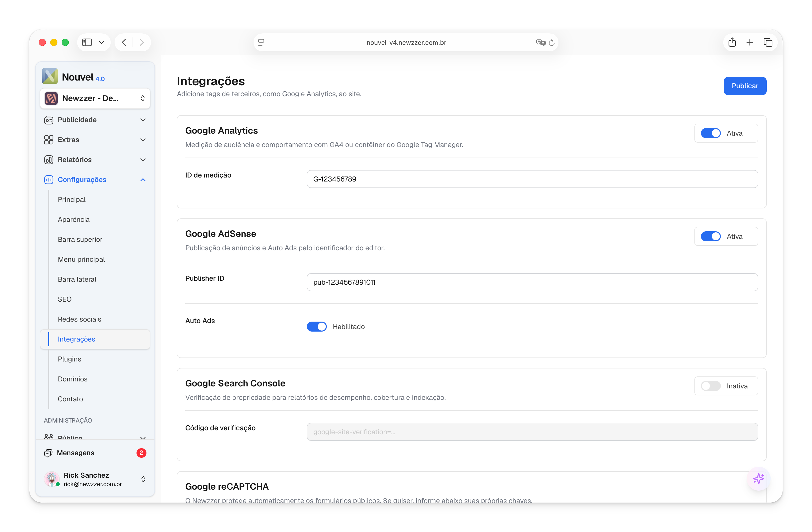Click the Relatórios chart icon
The height and width of the screenshot is (532, 812).
(49, 160)
